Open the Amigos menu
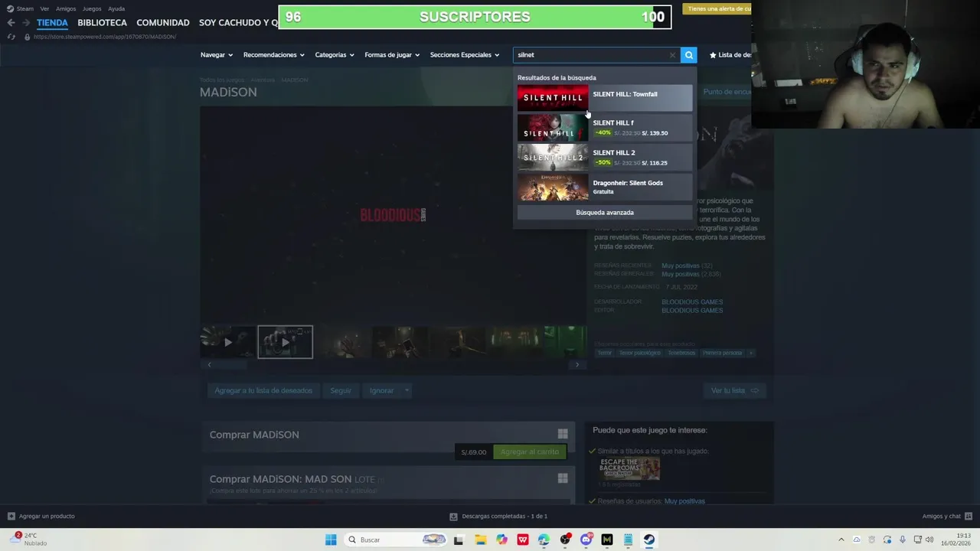This screenshot has width=980, height=551. (x=66, y=8)
